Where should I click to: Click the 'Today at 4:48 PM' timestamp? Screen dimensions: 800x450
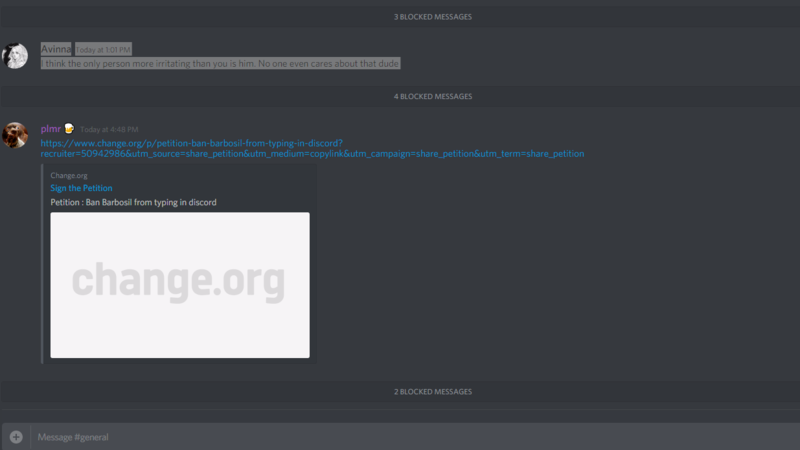109,130
